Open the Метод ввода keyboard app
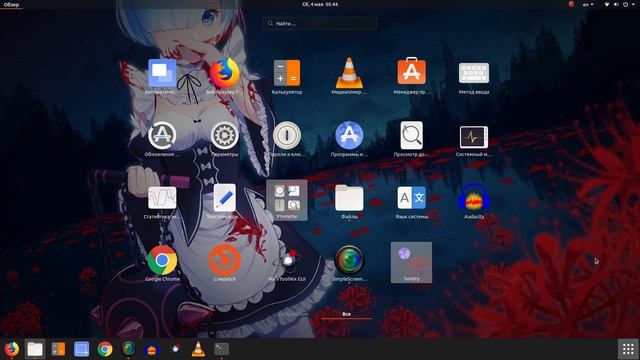The height and width of the screenshot is (360, 640). [474, 73]
